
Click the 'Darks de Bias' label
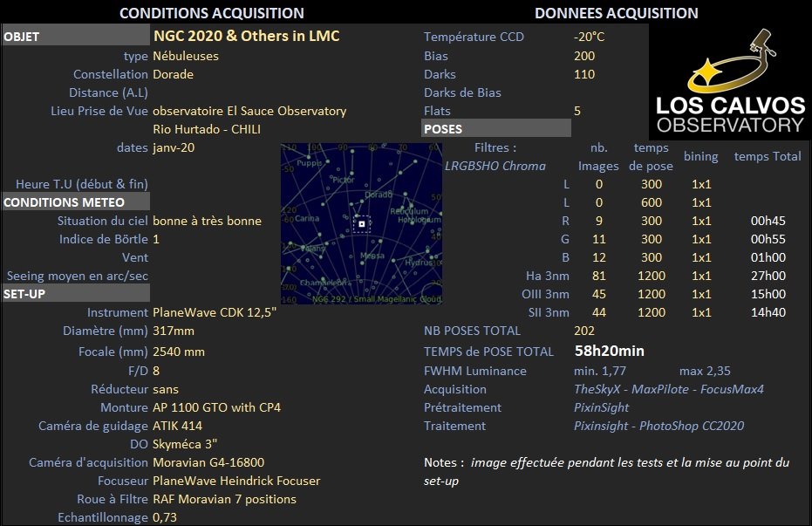(462, 92)
